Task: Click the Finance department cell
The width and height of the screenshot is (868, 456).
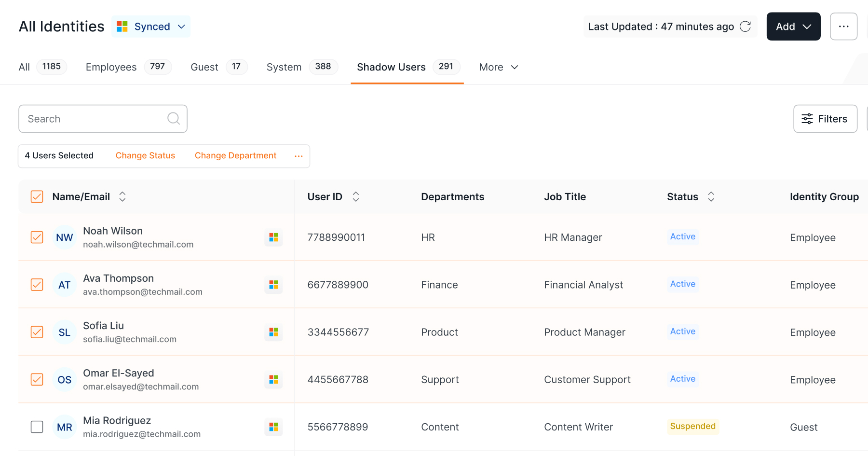Action: (439, 285)
